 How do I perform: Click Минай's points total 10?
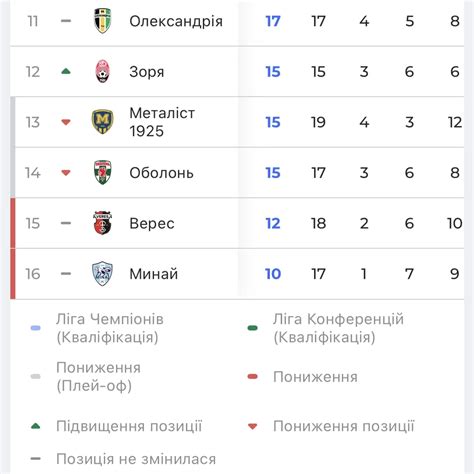click(273, 274)
